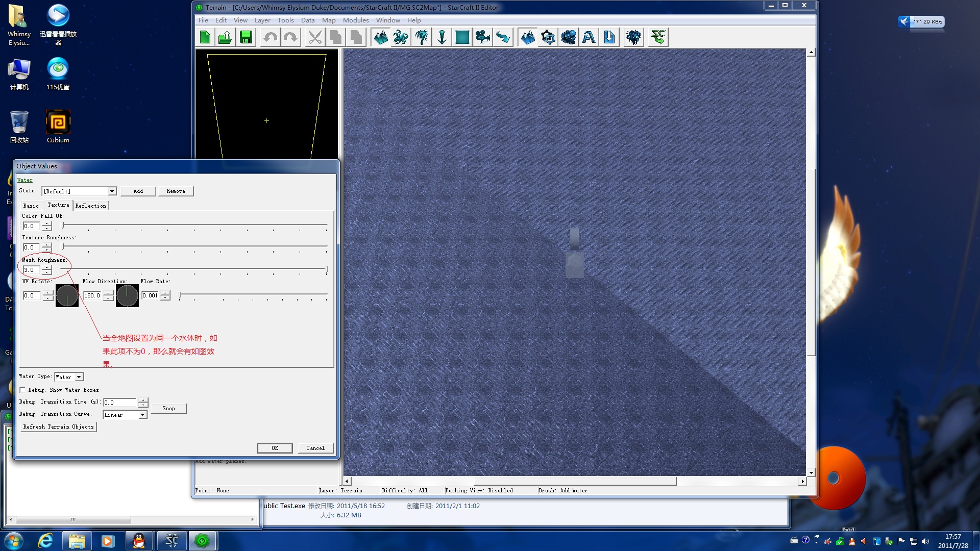Click the Windows Start orb
The height and width of the screenshot is (551, 980).
[14, 541]
